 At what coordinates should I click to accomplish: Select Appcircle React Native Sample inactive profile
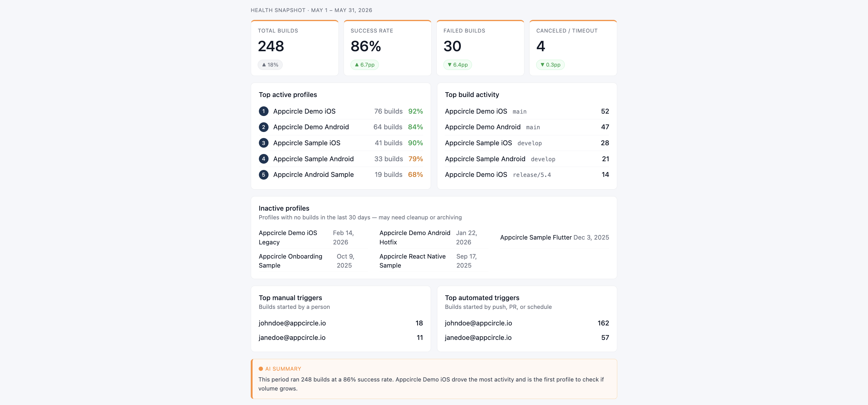click(434, 261)
